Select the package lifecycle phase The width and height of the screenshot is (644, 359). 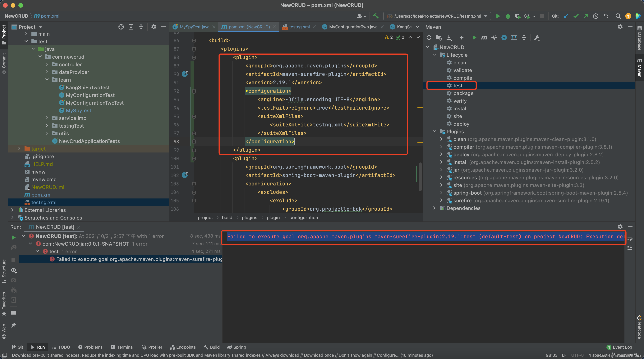click(x=463, y=93)
